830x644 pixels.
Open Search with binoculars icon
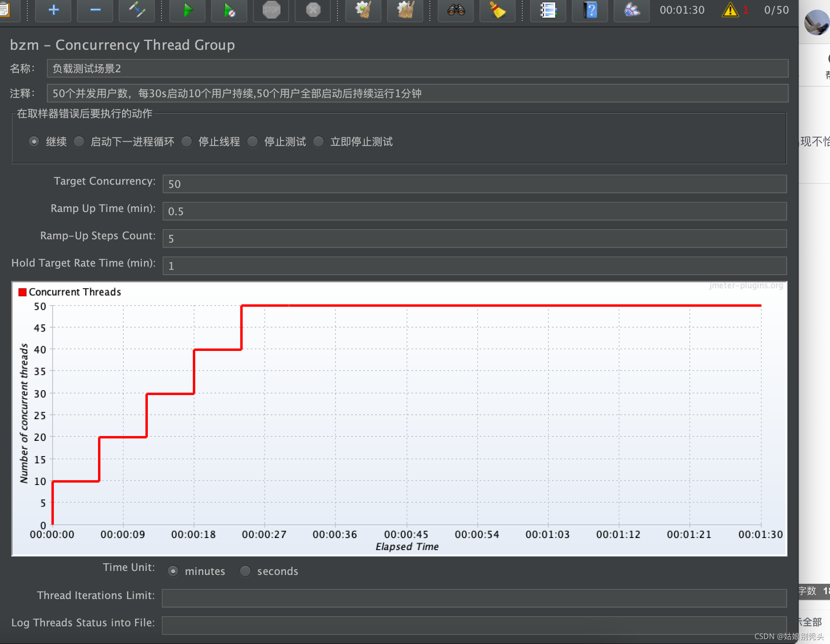pos(456,10)
